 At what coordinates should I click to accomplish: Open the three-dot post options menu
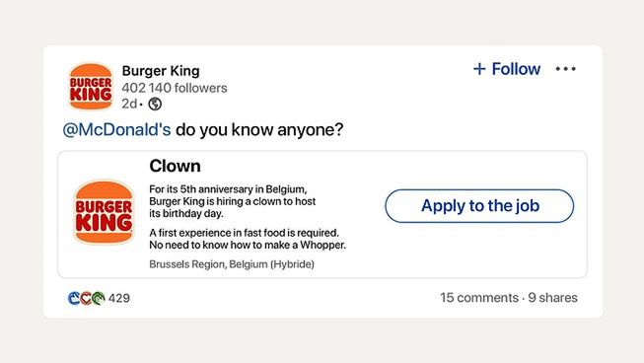click(565, 69)
